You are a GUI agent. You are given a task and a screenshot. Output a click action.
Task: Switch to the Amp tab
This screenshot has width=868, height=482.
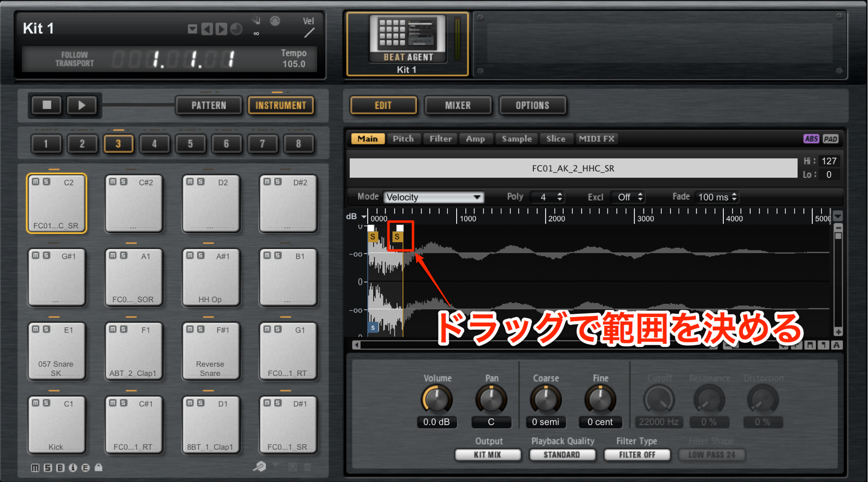click(475, 139)
